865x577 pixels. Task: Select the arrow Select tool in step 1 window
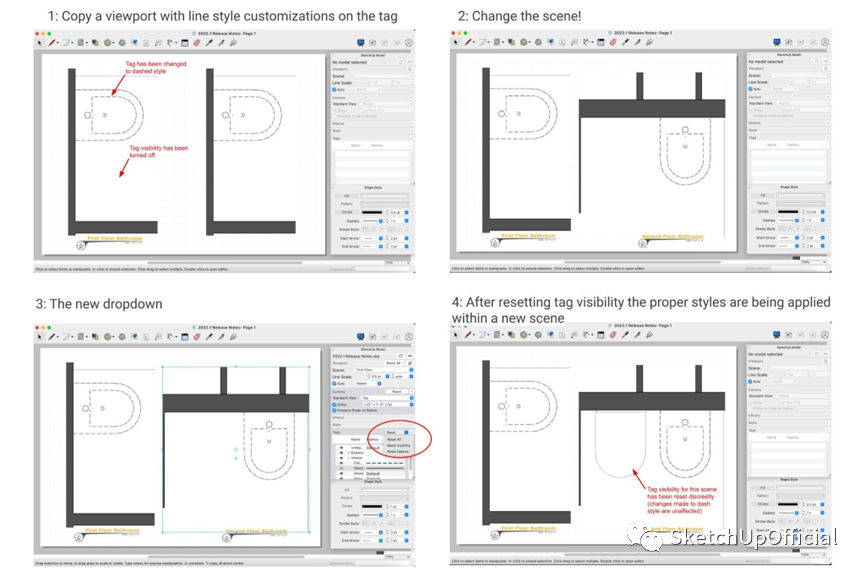click(40, 43)
